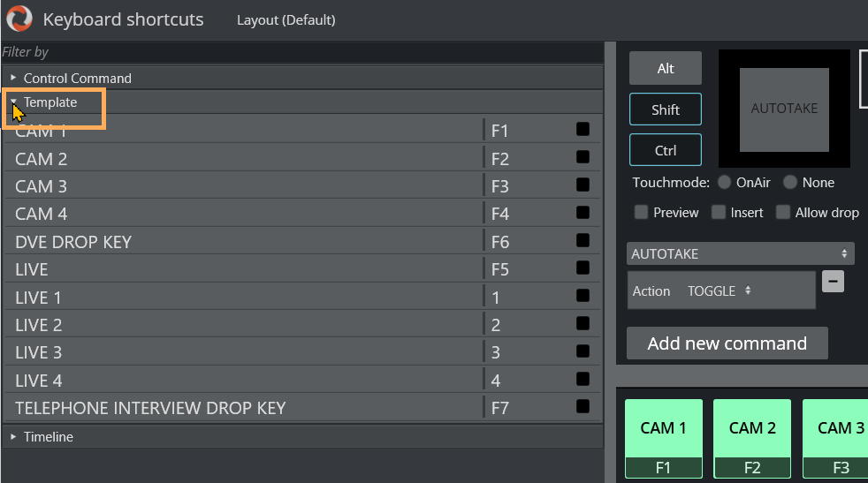868x483 pixels.
Task: Expand the Timeline section
Action: pos(14,437)
